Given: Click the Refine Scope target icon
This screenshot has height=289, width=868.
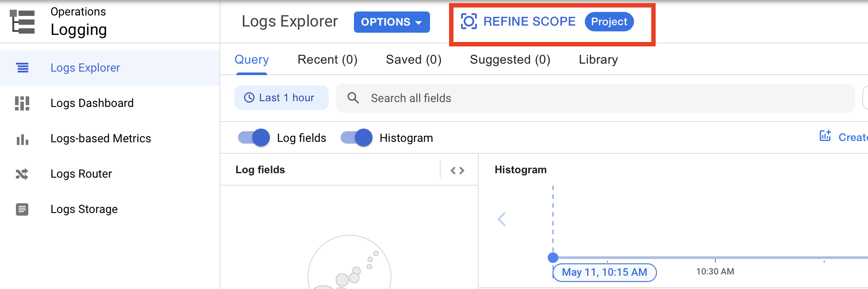Looking at the screenshot, I should [x=469, y=21].
